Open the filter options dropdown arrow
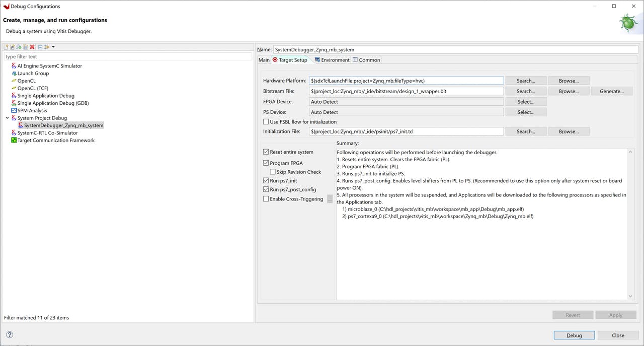The height and width of the screenshot is (346, 644). (x=53, y=47)
